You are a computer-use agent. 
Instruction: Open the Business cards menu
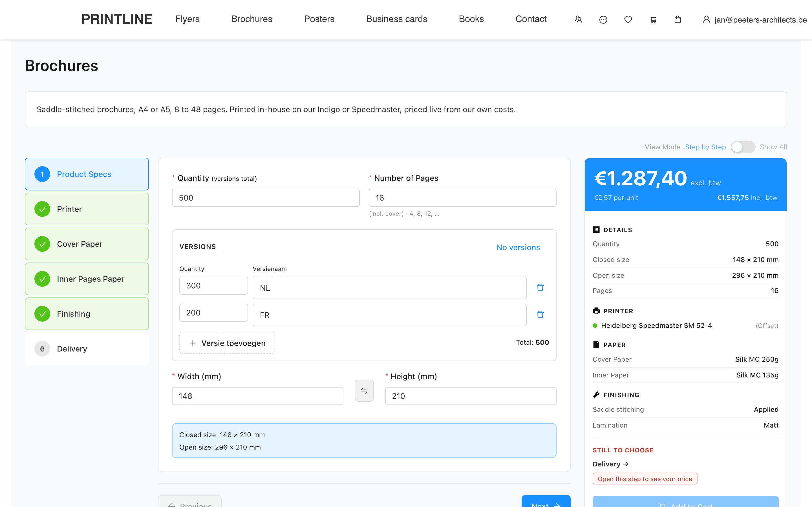pyautogui.click(x=397, y=19)
